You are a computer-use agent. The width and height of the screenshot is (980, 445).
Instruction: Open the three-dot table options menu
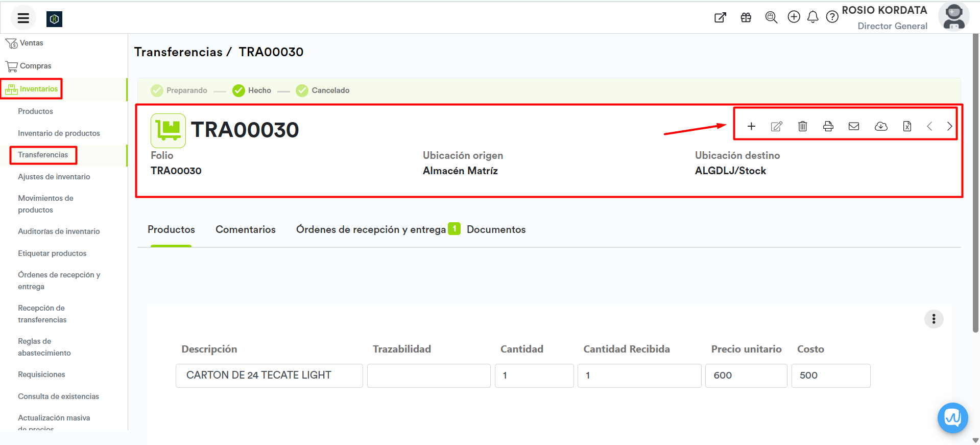[x=934, y=319]
